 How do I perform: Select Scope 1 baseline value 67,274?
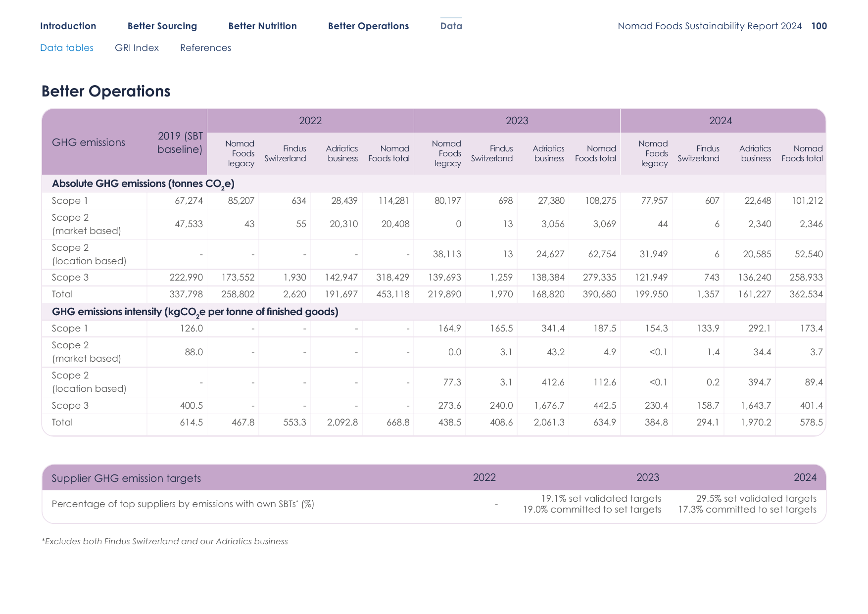pyautogui.click(x=189, y=201)
